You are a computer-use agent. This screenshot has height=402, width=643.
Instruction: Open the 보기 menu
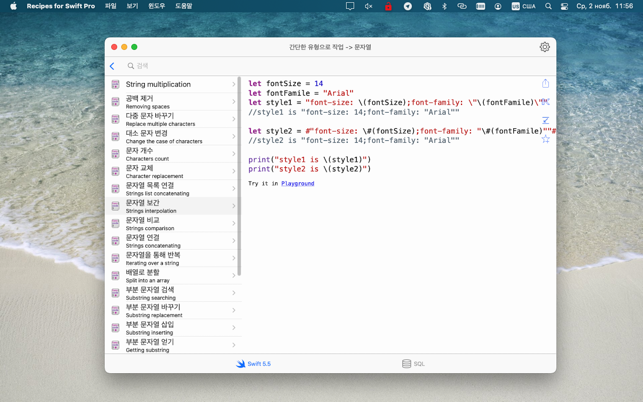coord(132,6)
